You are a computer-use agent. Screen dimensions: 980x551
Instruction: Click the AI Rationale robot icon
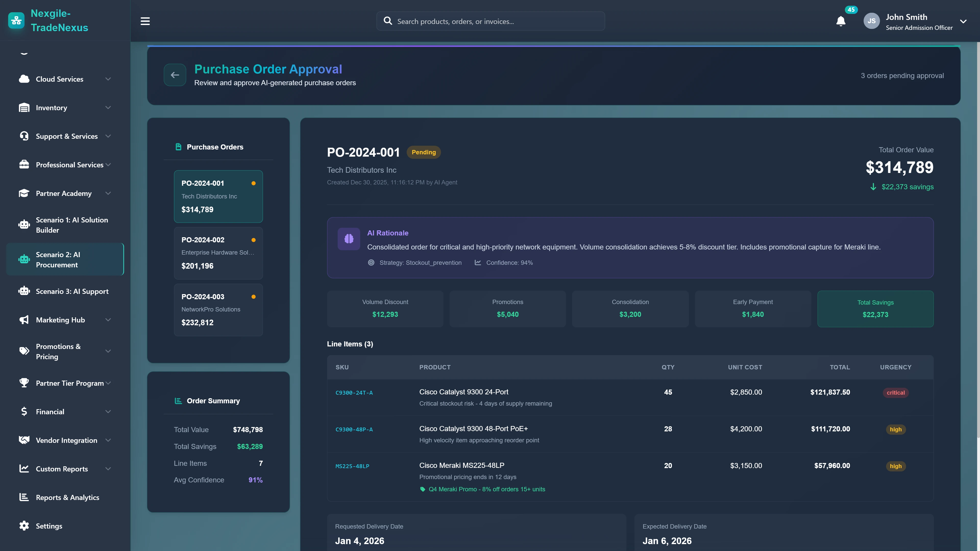348,239
